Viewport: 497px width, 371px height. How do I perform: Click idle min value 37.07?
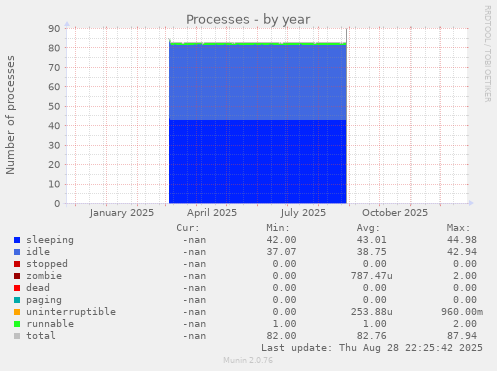pyautogui.click(x=281, y=252)
